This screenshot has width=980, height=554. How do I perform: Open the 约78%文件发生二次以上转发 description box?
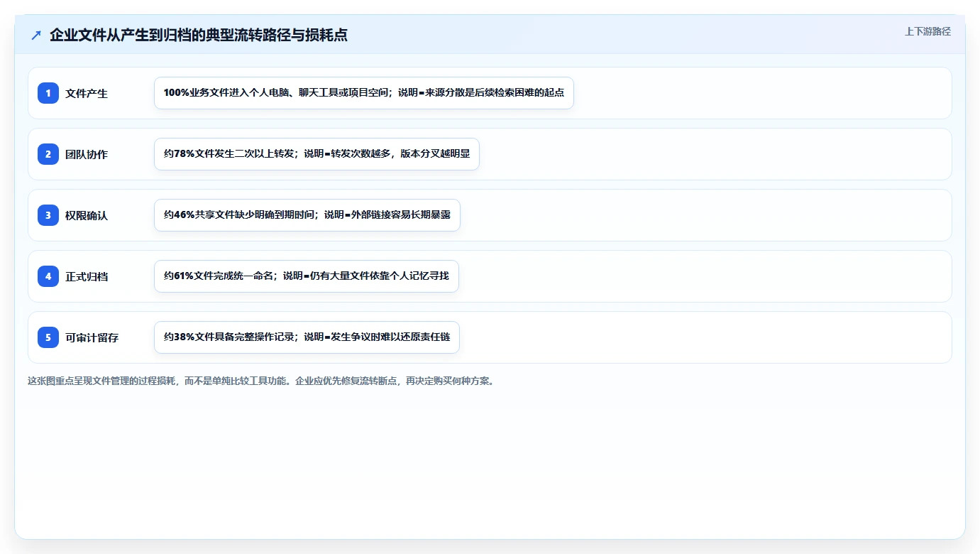coord(316,154)
